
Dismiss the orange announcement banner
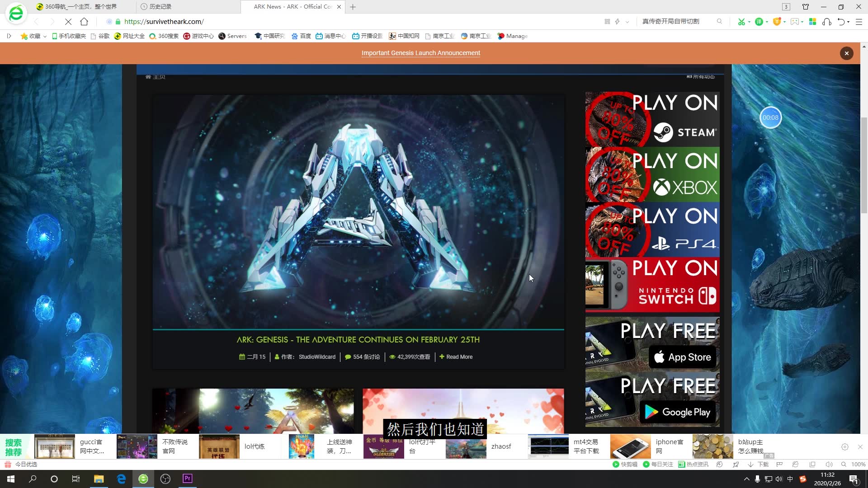coord(846,53)
